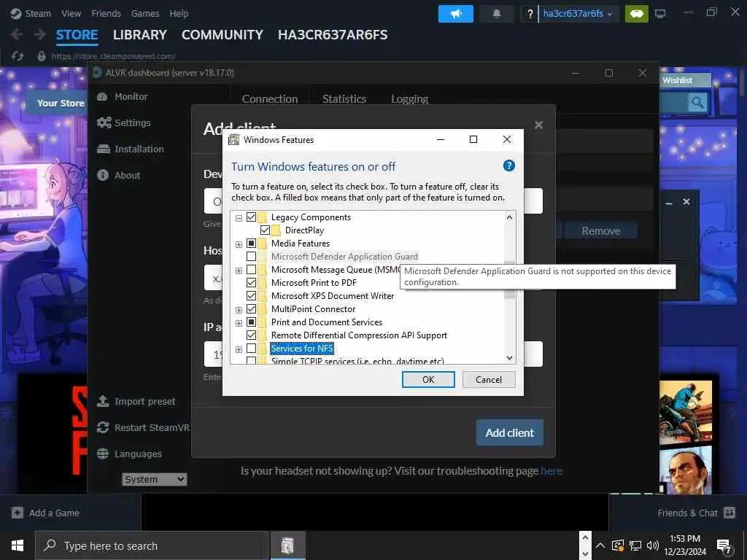Go forward with Steam forward arrow
This screenshot has height=560, width=747.
[40, 34]
